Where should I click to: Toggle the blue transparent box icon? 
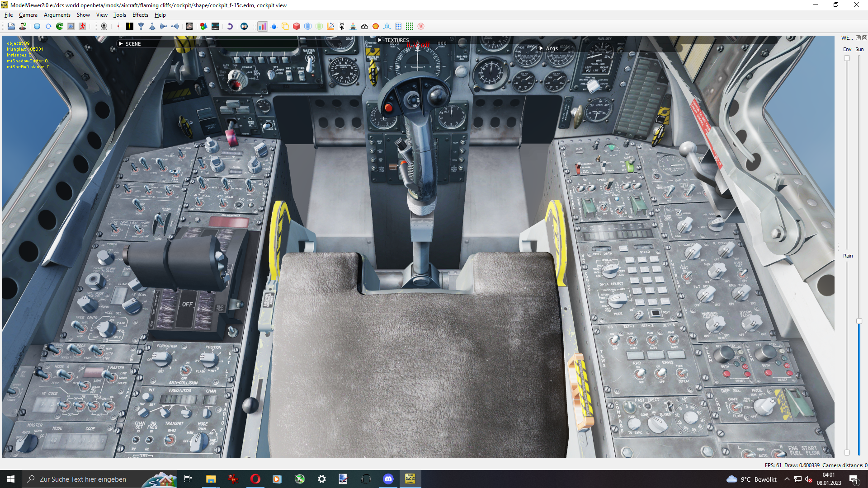(x=308, y=26)
